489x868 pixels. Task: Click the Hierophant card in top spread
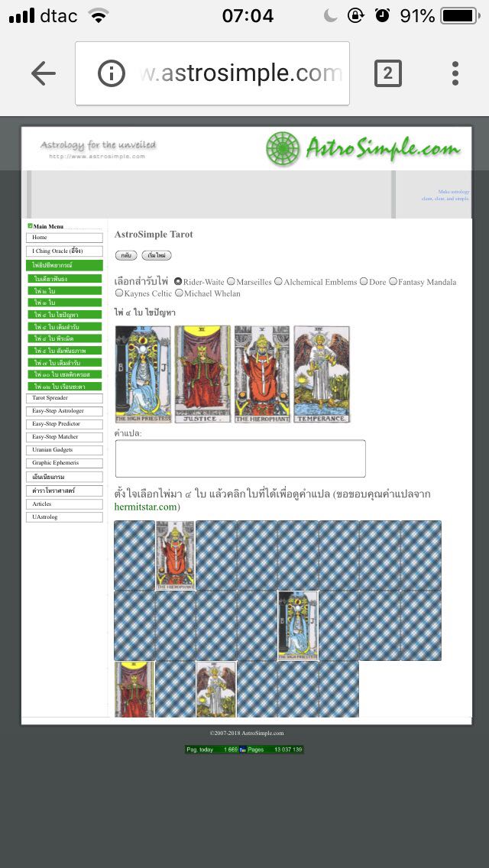tap(262, 374)
